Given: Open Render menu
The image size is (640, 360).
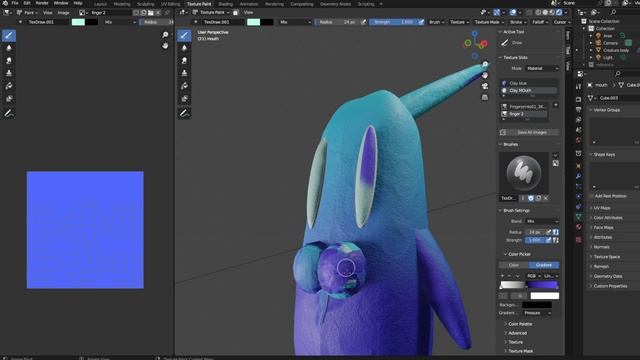Looking at the screenshot, I should [x=42, y=3].
